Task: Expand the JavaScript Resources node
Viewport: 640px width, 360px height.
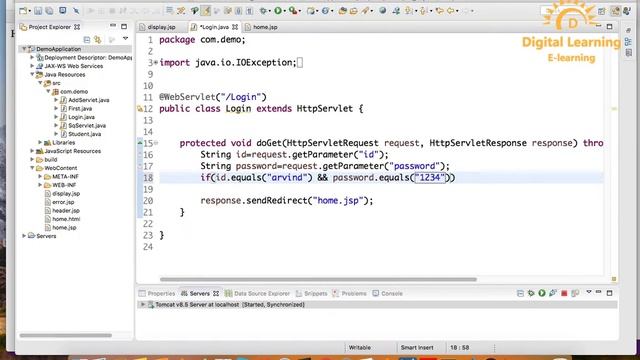Action: click(32, 151)
